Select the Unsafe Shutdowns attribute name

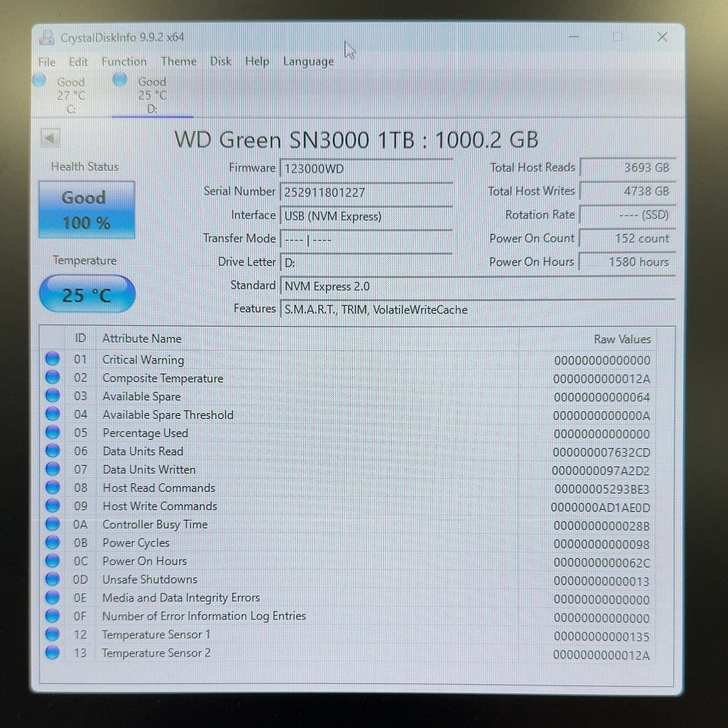[150, 579]
